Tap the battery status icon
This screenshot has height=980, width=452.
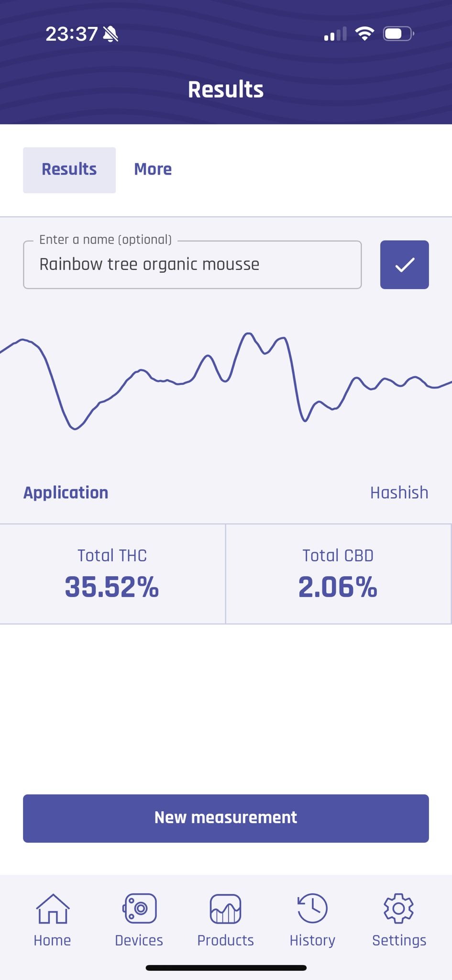click(x=398, y=33)
